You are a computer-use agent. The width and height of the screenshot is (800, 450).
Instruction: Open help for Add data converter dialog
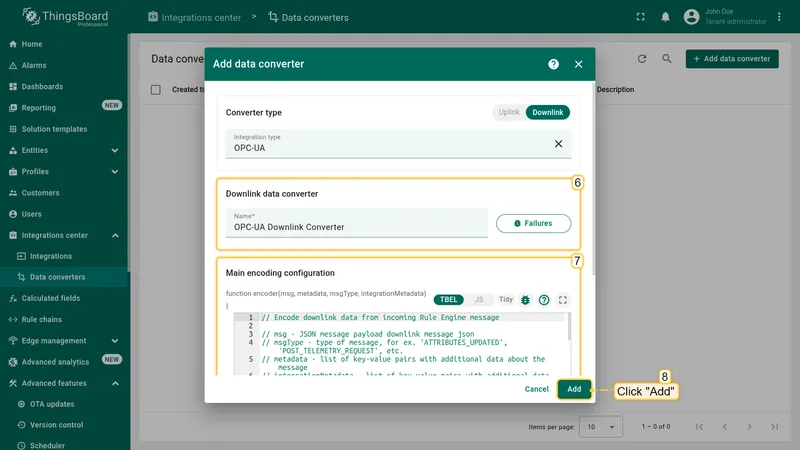[554, 64]
